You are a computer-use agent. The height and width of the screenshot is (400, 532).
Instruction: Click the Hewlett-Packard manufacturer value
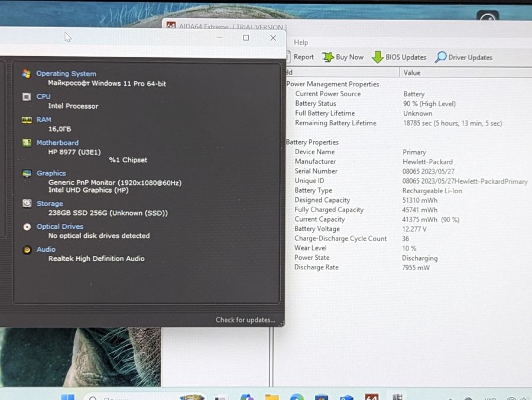pyautogui.click(x=427, y=162)
